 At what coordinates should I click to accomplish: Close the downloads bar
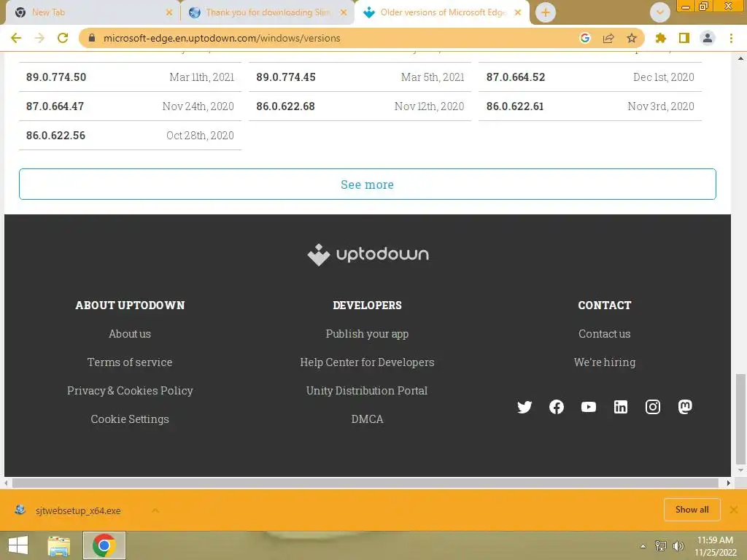point(734,510)
